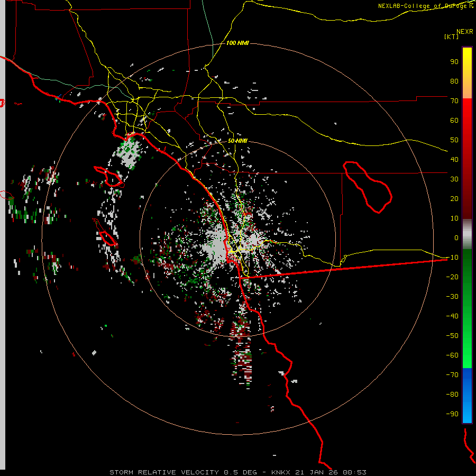This screenshot has width=476, height=476.
Task: Click the 0 value on the velocity scale
Action: pyautogui.click(x=456, y=238)
